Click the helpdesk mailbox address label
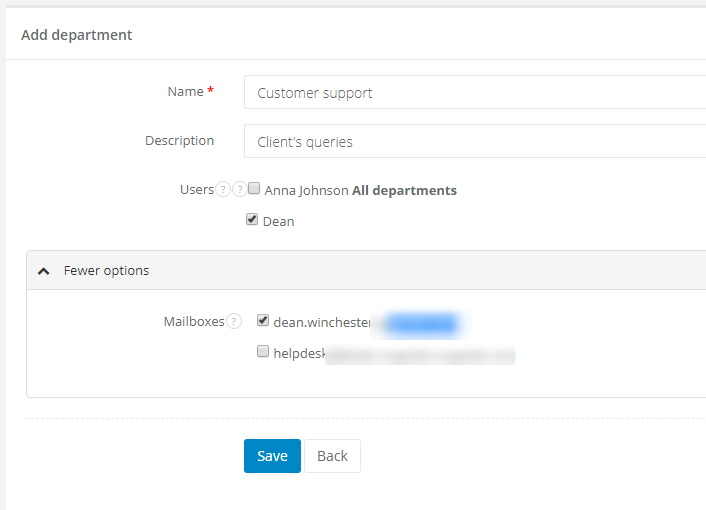Image resolution: width=706 pixels, height=510 pixels. tap(300, 353)
